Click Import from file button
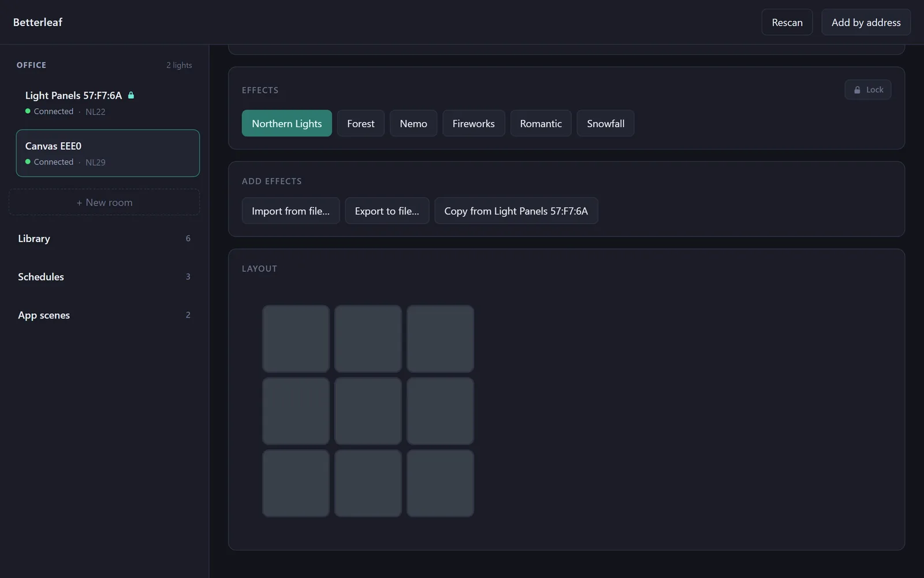Screen dimensions: 924x578 pyautogui.click(x=290, y=211)
